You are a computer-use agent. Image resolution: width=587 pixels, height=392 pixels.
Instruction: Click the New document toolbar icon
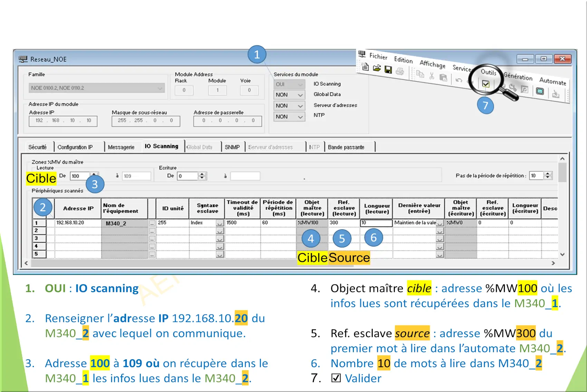pyautogui.click(x=365, y=67)
